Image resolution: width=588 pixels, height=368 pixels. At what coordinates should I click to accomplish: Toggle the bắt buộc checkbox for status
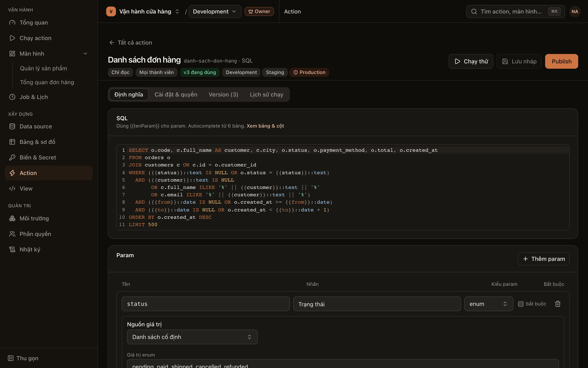point(521,304)
